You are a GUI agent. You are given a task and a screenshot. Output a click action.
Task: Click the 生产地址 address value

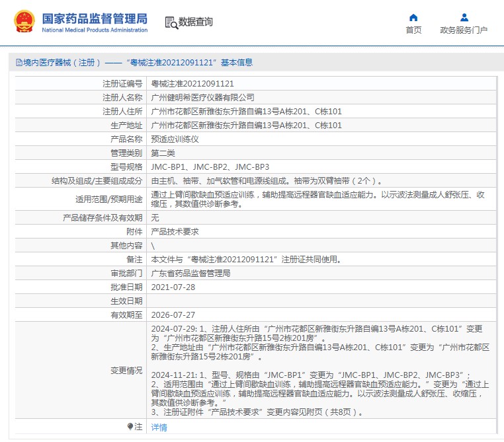pyautogui.click(x=246, y=125)
